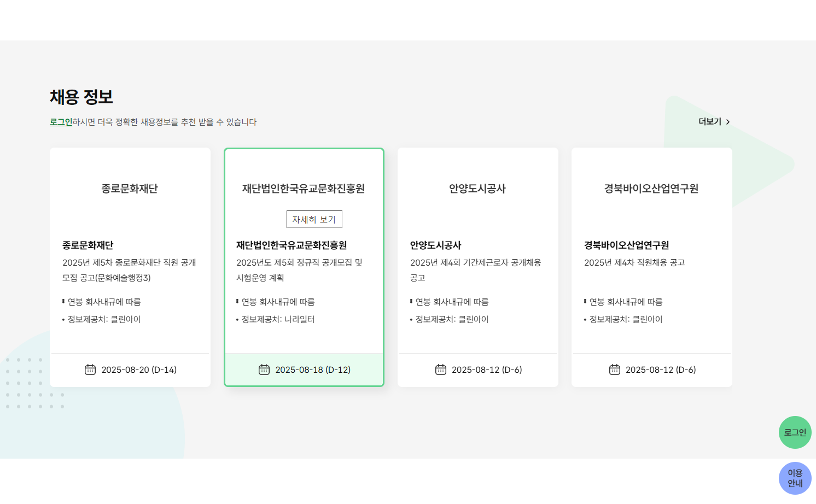Image resolution: width=816 pixels, height=504 pixels.
Task: Click the calendar icon on the 안양도시공사 card
Action: 441,370
